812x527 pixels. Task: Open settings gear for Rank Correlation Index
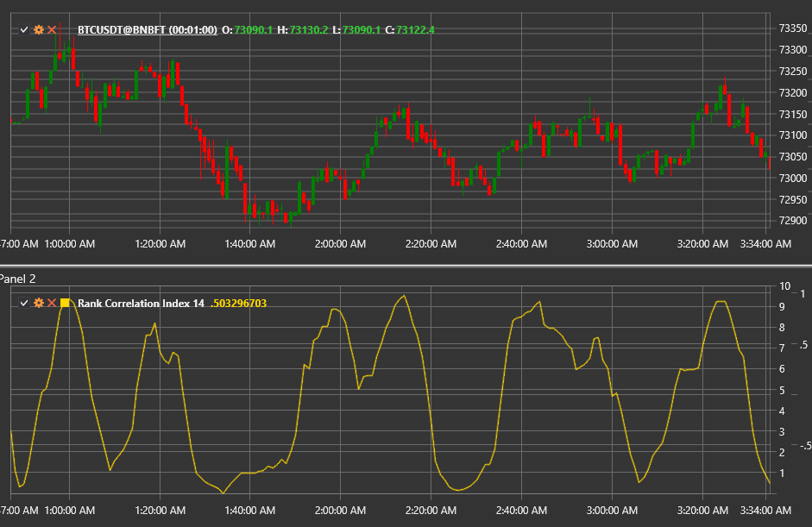38,304
